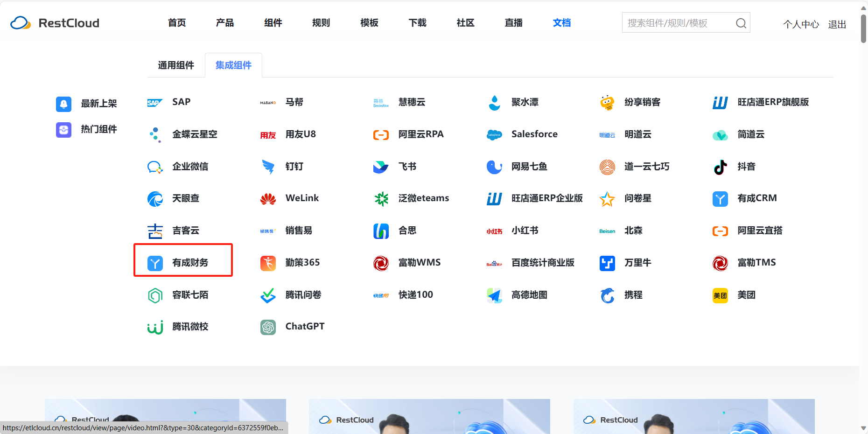Open the 阿里云宜搭 component link
The image size is (868, 434).
[760, 231]
